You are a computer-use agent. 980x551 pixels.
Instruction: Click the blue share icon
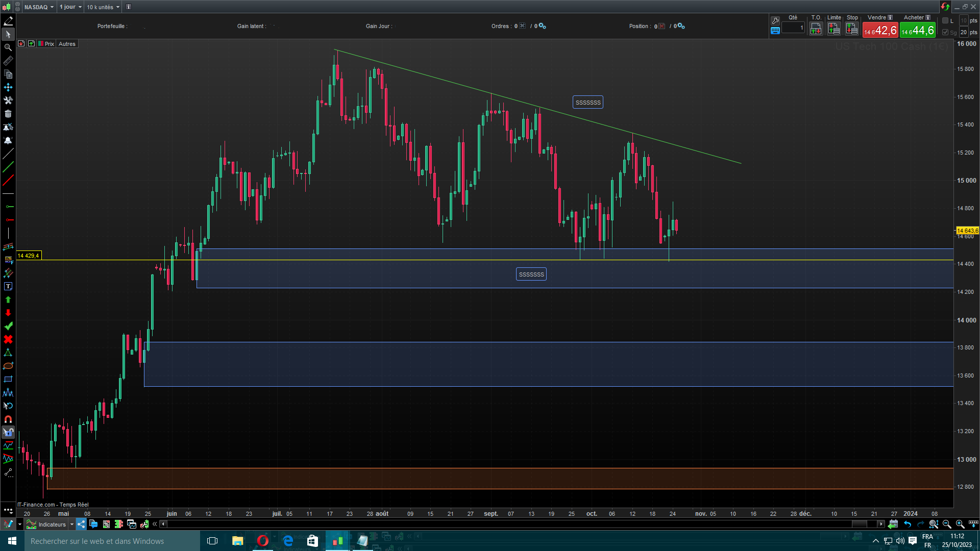81,524
